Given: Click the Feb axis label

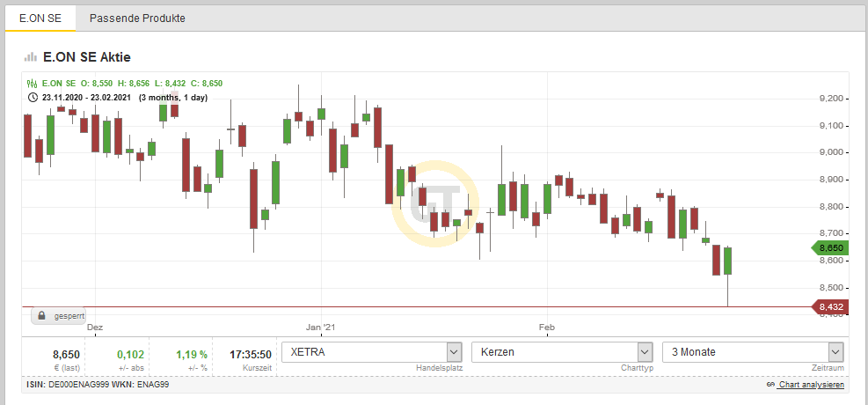Looking at the screenshot, I should point(547,328).
